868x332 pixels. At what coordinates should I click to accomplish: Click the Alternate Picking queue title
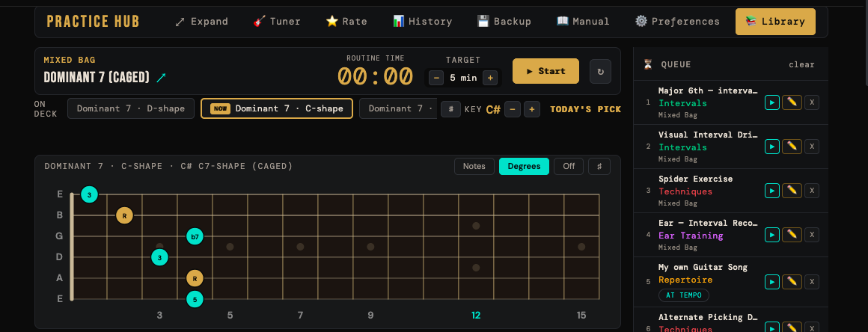click(708, 317)
